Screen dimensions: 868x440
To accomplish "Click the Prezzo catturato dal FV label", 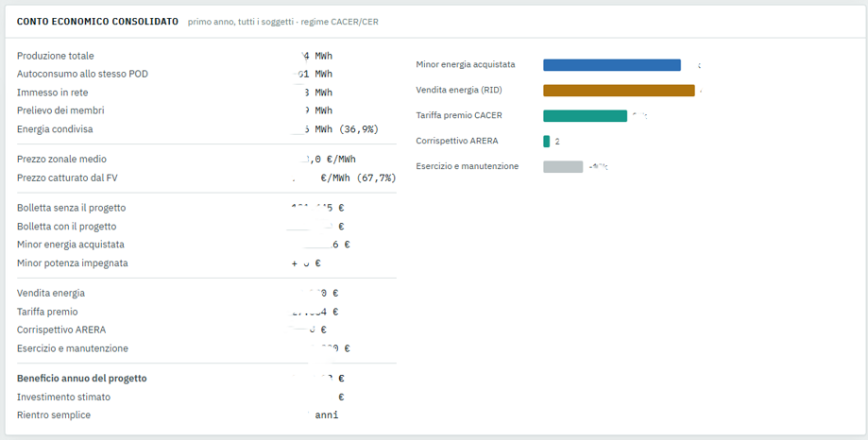I will (x=67, y=178).
